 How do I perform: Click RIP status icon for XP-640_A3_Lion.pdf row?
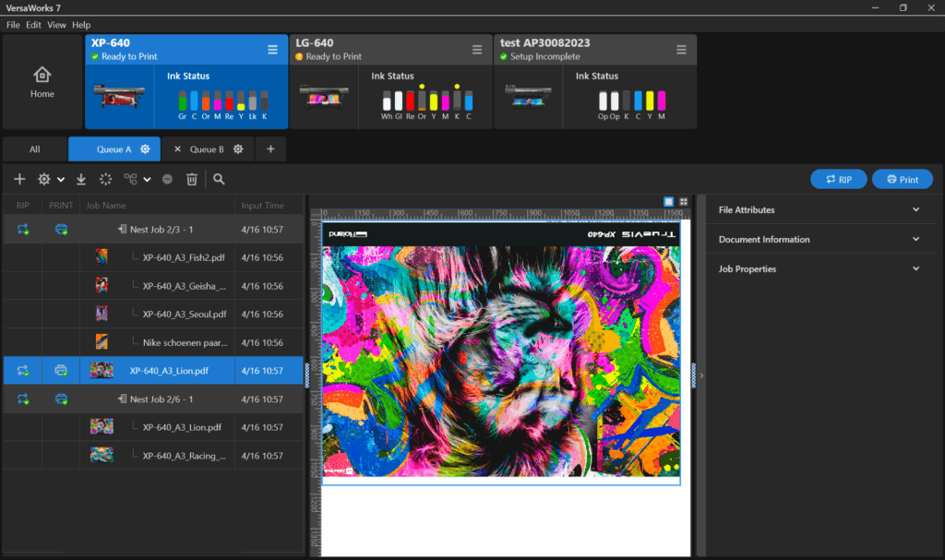tap(22, 371)
